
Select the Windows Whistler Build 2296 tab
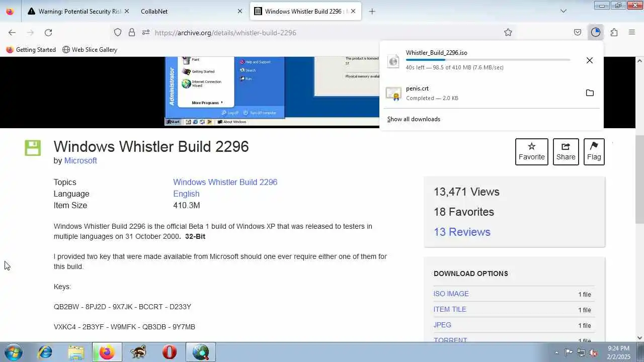click(305, 11)
